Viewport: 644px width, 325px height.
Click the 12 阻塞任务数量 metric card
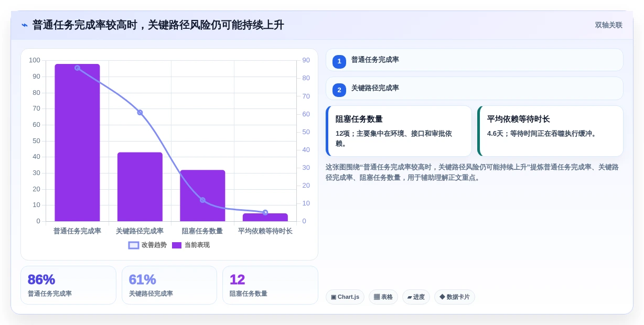270,285
